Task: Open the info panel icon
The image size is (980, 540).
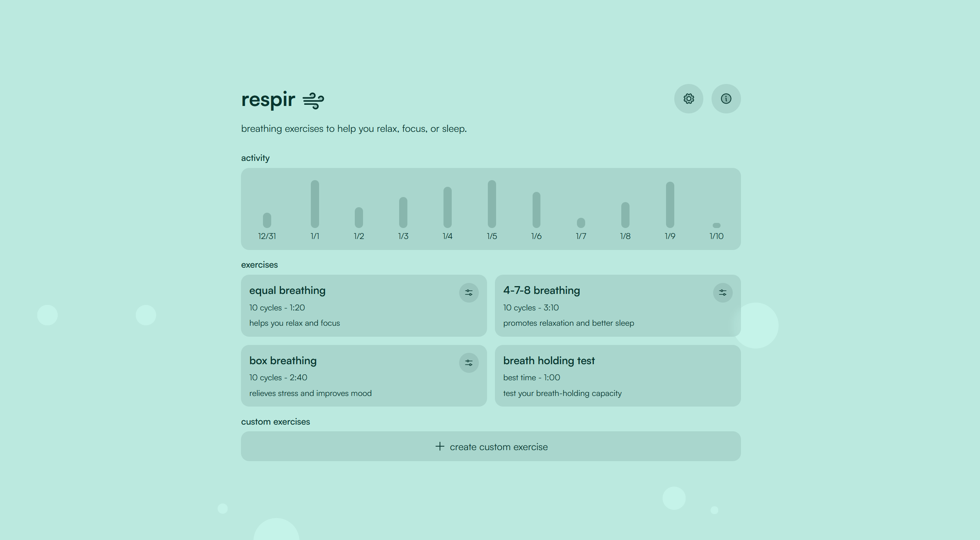Action: pos(726,99)
